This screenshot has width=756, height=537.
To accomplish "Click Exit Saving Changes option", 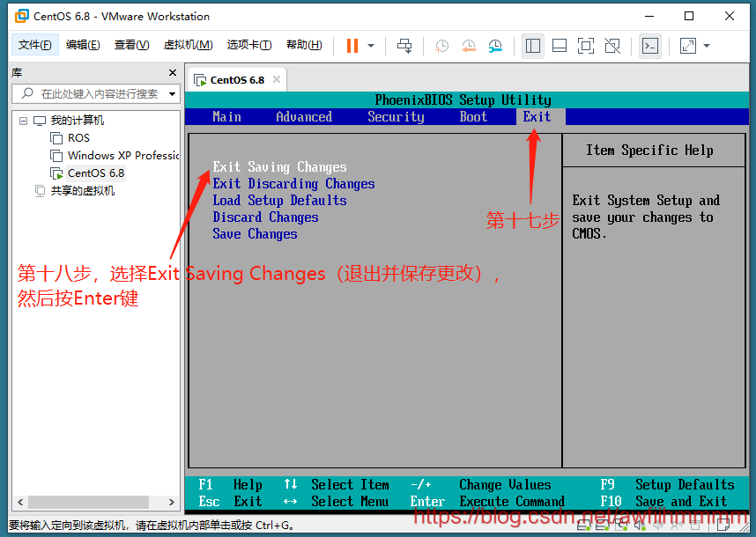I will [279, 167].
